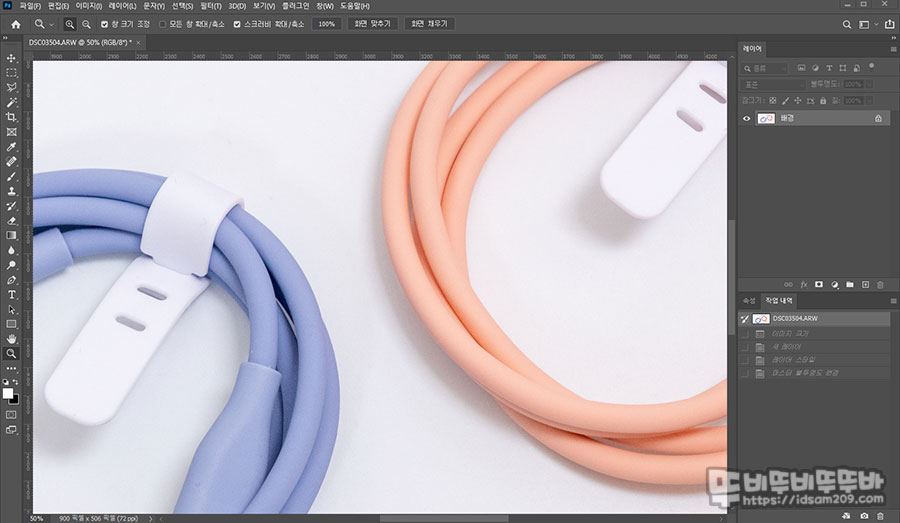The image size is (900, 523).
Task: Open the History panel hamburger menu
Action: pos(893,301)
